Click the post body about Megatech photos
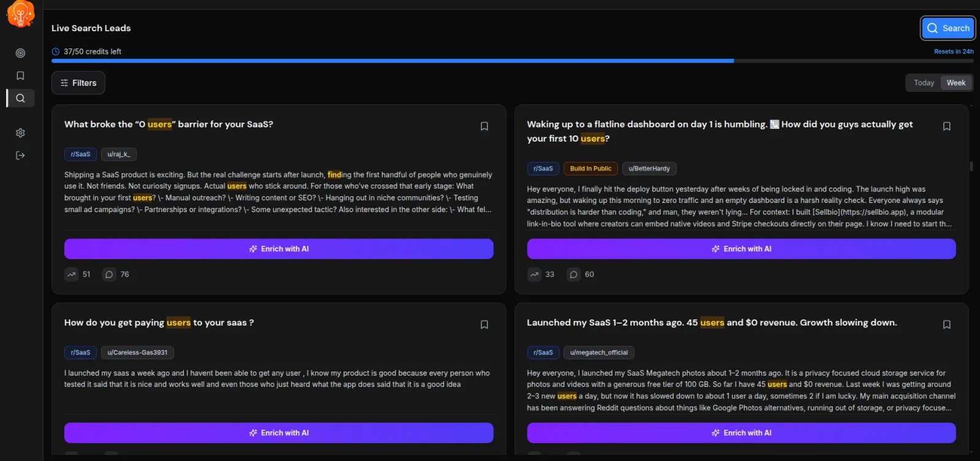 (741, 391)
